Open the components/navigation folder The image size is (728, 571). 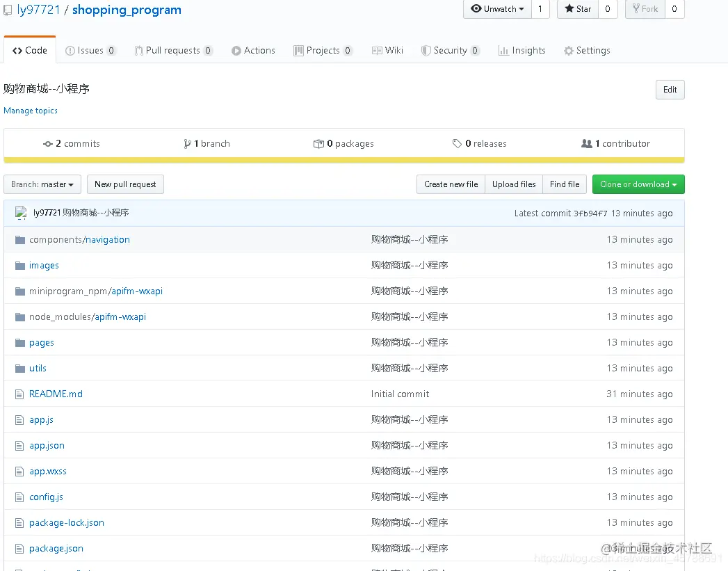coord(79,239)
